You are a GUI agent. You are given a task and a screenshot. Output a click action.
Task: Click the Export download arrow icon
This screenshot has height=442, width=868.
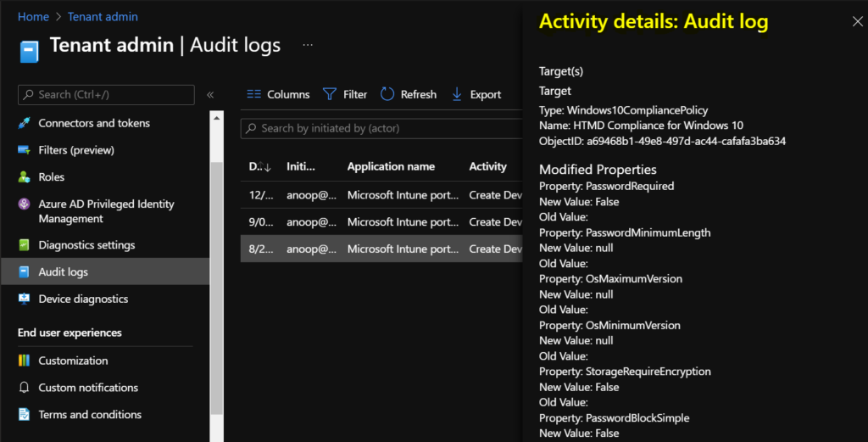[x=457, y=94]
